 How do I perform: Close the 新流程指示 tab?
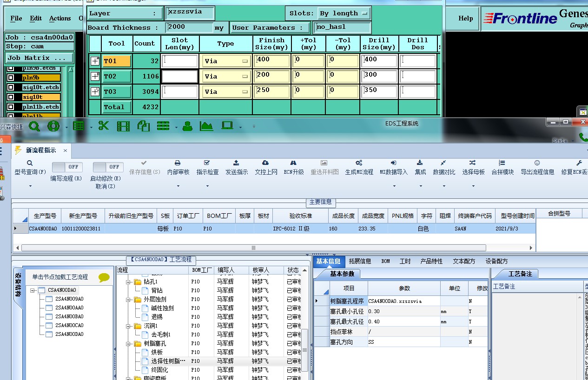point(66,151)
